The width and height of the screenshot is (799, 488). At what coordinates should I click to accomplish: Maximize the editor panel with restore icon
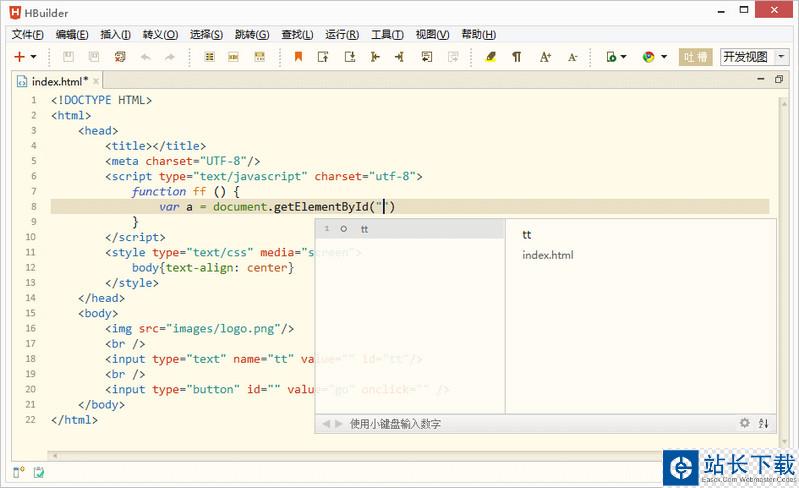tap(779, 79)
